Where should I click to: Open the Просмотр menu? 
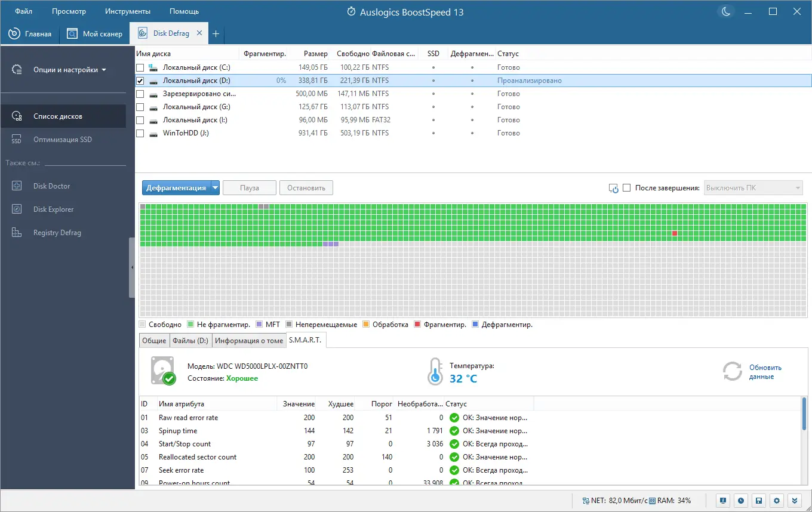pyautogui.click(x=69, y=11)
